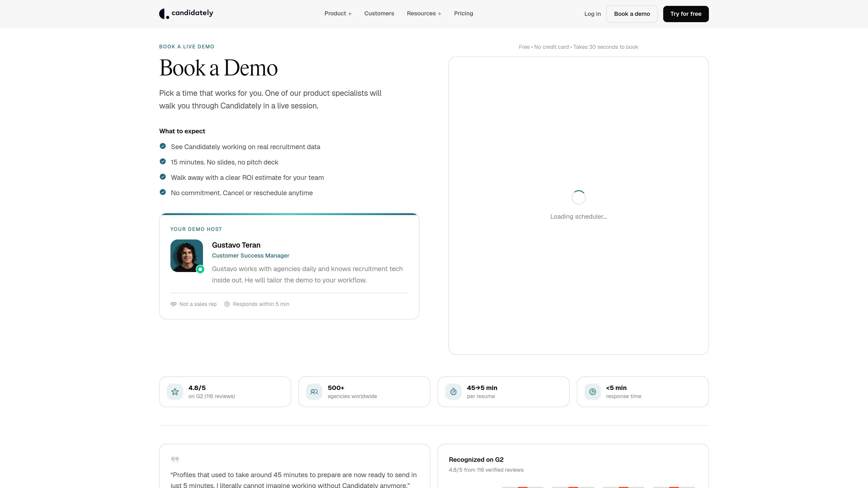
Task: Click the clock icon beside Responds within 5 min
Action: point(227,304)
